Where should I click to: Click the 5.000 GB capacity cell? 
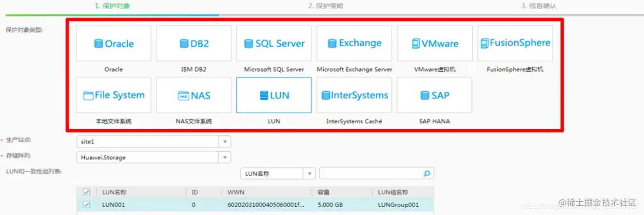(331, 205)
